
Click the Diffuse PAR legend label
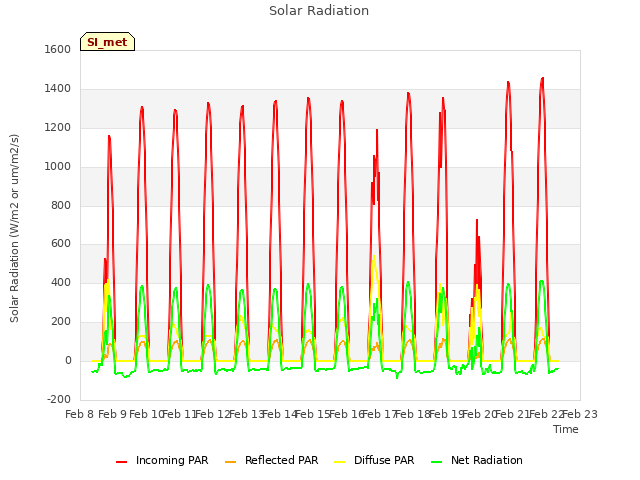pyautogui.click(x=384, y=460)
